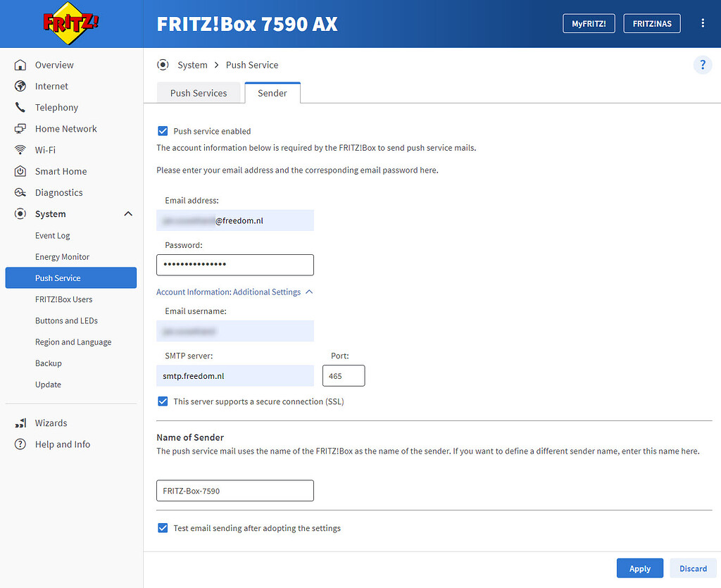Click the Smart Home icon

[x=20, y=171]
